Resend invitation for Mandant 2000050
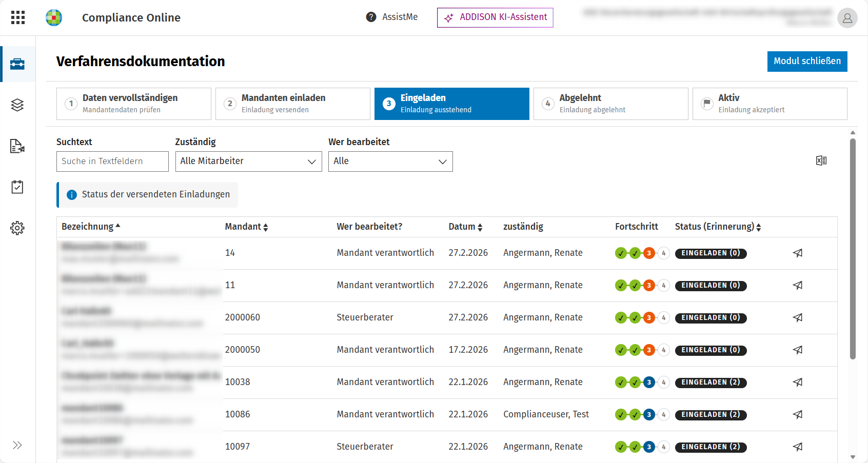Viewport: 868px width, 463px height. [798, 350]
